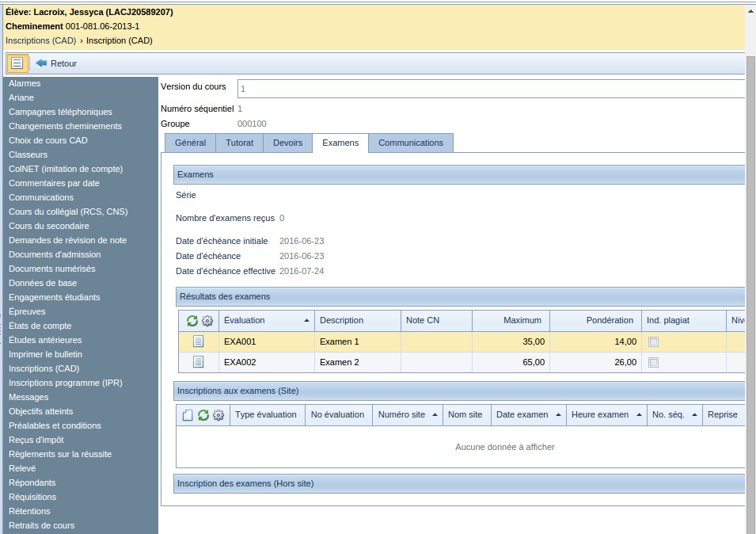This screenshot has height=534, width=756.
Task: Check Ind. plagiat box for Examen 2
Action: (x=653, y=362)
